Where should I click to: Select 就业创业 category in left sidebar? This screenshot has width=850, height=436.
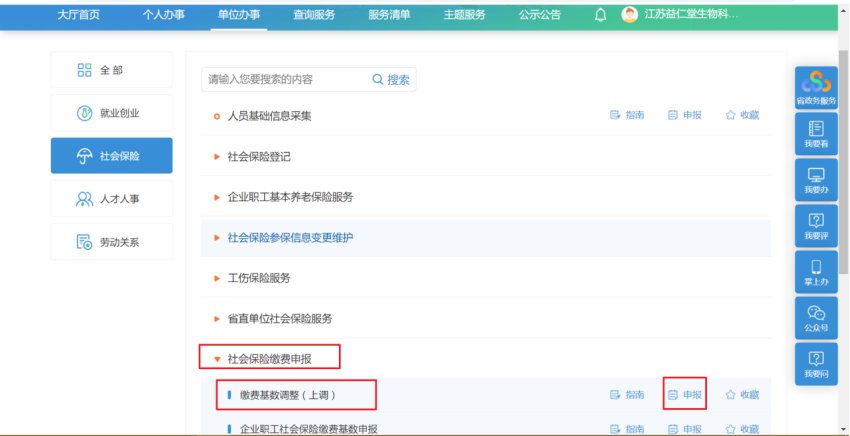[x=111, y=114]
